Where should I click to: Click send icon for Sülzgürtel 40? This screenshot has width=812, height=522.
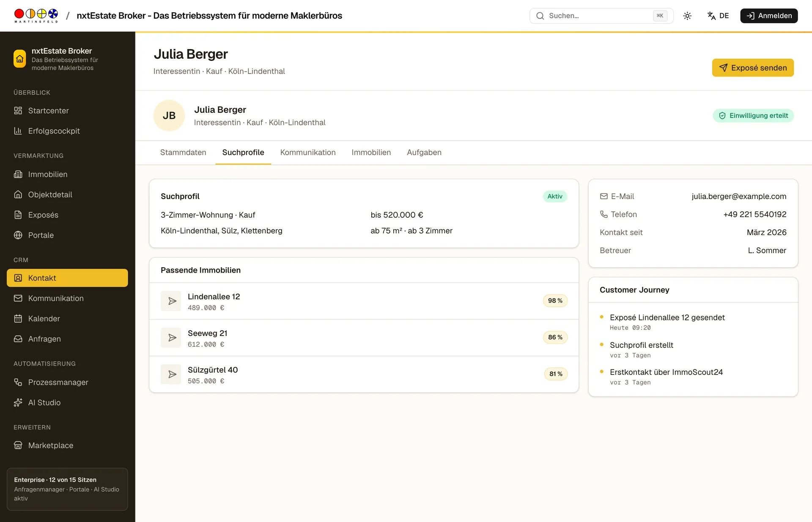tap(171, 374)
